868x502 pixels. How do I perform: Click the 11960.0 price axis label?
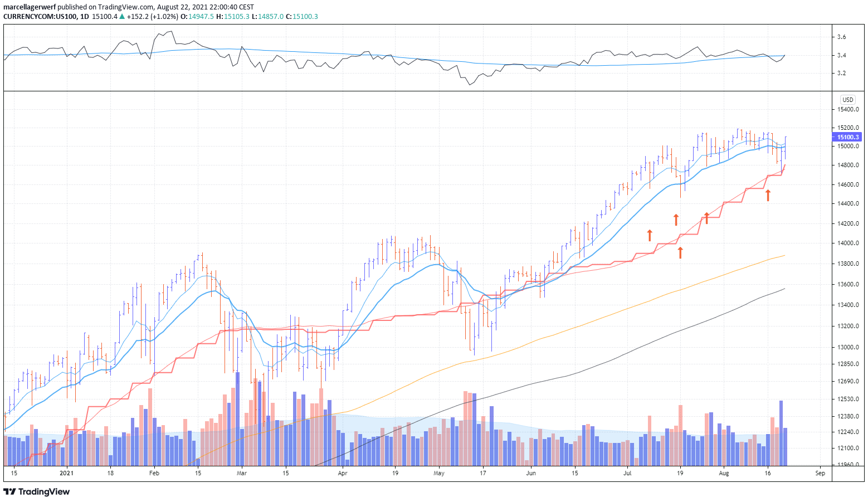847,464
